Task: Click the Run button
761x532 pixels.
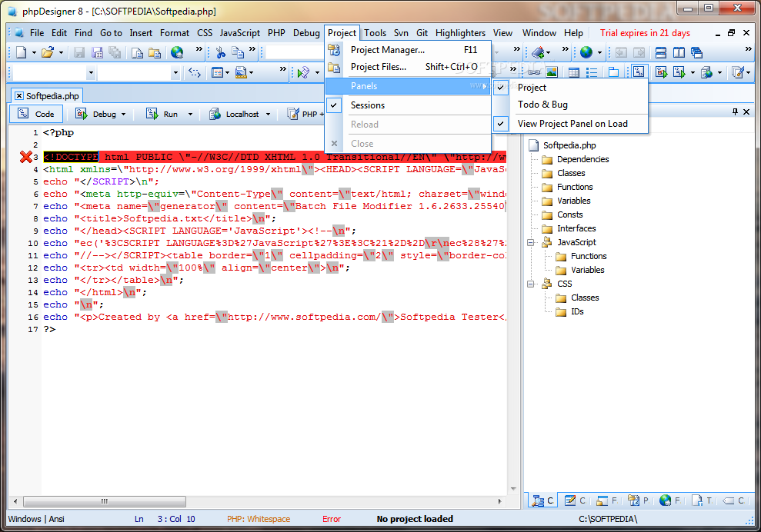Action: [x=164, y=114]
